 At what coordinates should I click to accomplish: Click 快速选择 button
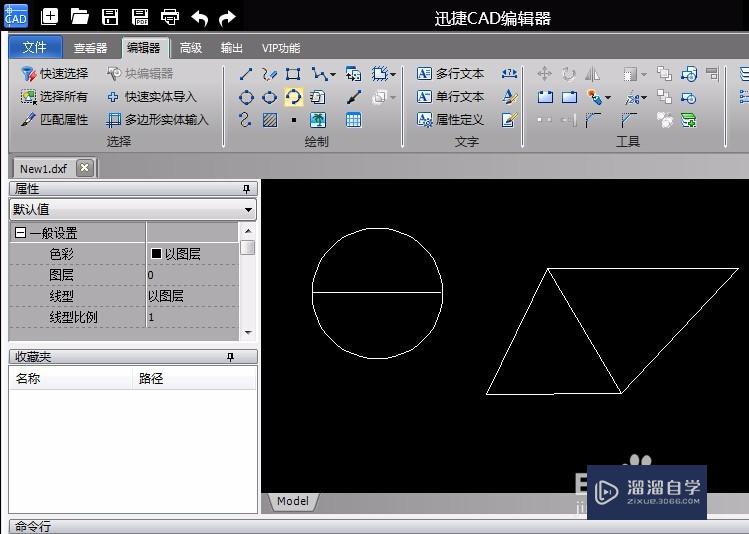[54, 74]
